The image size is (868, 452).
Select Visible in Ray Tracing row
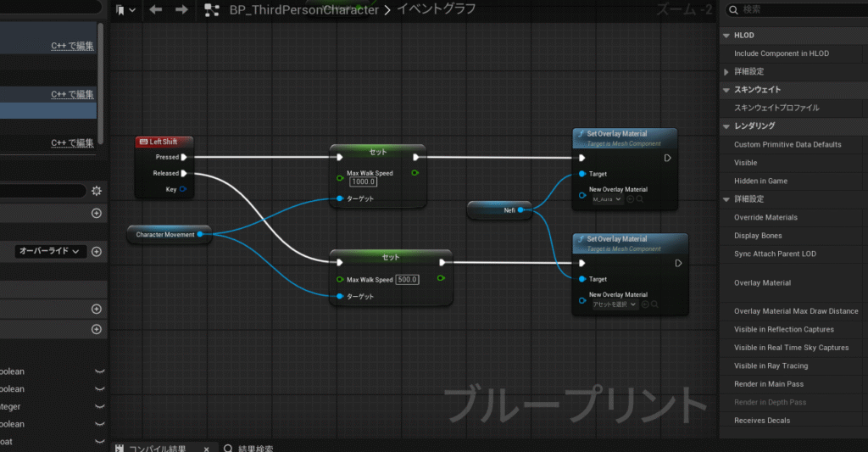click(793, 366)
